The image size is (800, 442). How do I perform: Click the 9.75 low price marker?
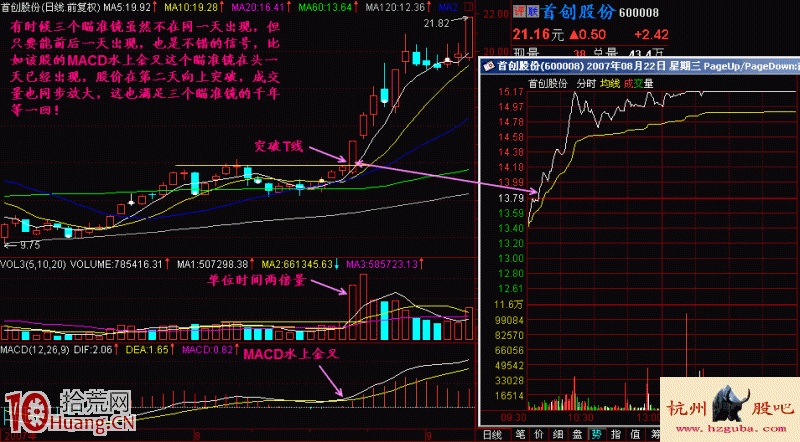coord(30,245)
